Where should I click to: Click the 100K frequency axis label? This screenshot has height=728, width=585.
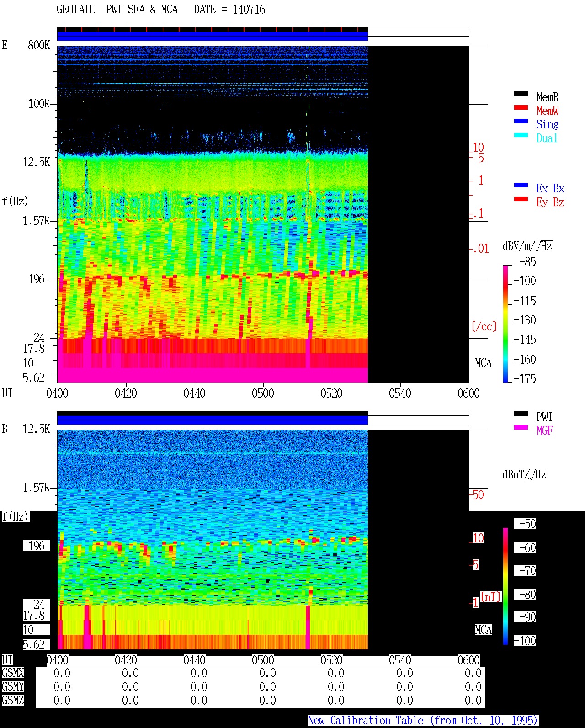pyautogui.click(x=39, y=103)
